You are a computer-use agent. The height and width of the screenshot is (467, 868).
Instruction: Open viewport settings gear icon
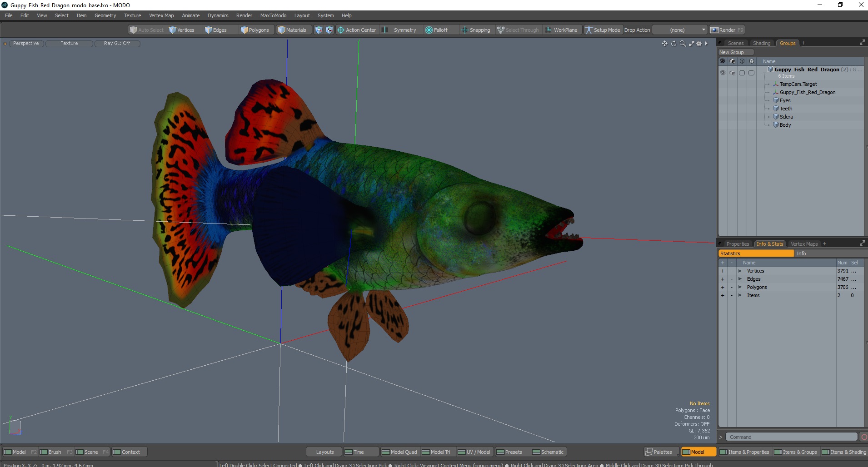(x=699, y=44)
